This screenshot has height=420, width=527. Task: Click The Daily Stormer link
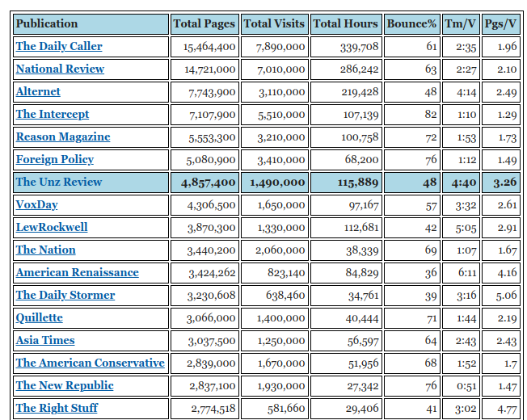click(x=65, y=295)
